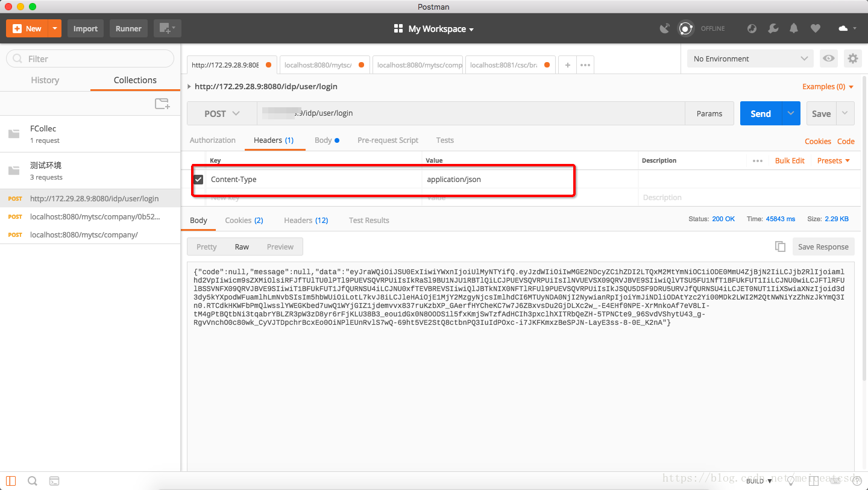Click the Params button
Screen dimensions: 868x490
coord(709,113)
